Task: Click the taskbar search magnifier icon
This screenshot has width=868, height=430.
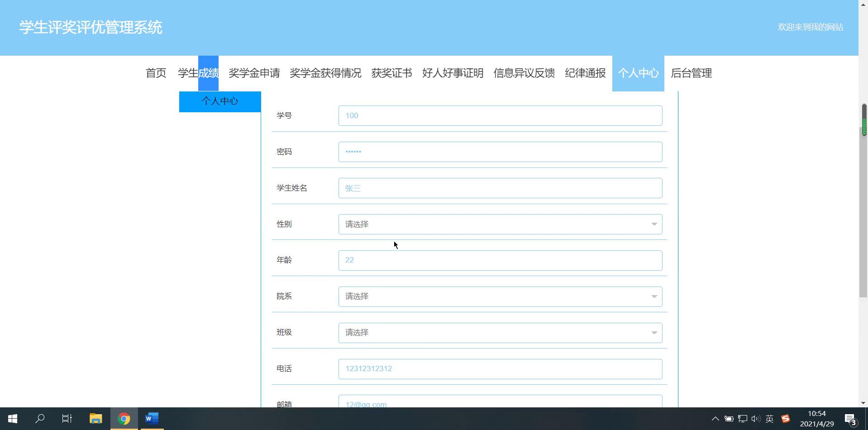Action: click(x=40, y=419)
